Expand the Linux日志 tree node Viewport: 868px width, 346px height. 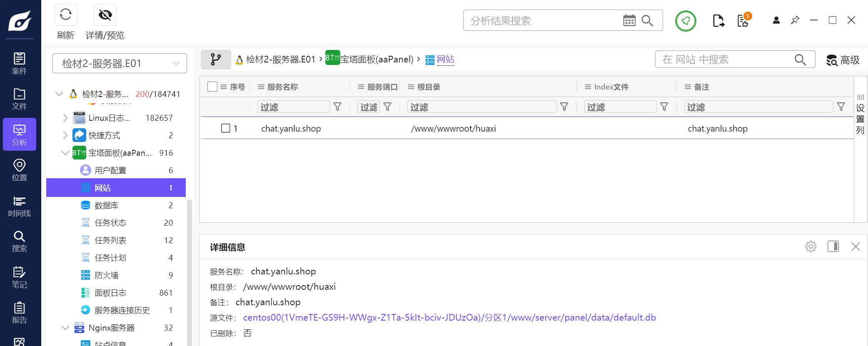[65, 118]
